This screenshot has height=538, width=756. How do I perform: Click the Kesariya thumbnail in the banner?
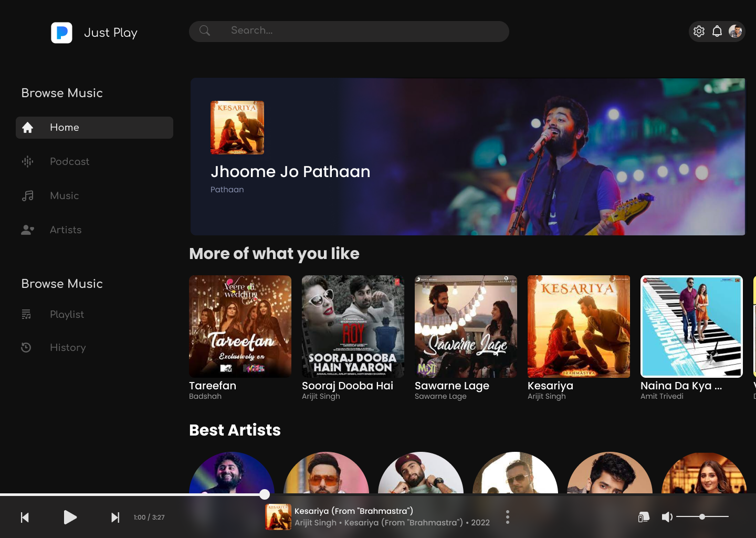237,128
